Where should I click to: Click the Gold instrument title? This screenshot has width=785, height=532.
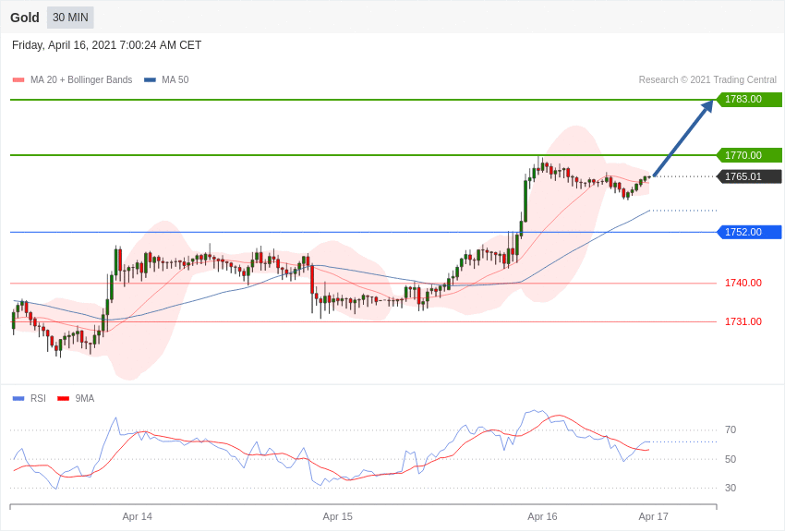(x=25, y=18)
